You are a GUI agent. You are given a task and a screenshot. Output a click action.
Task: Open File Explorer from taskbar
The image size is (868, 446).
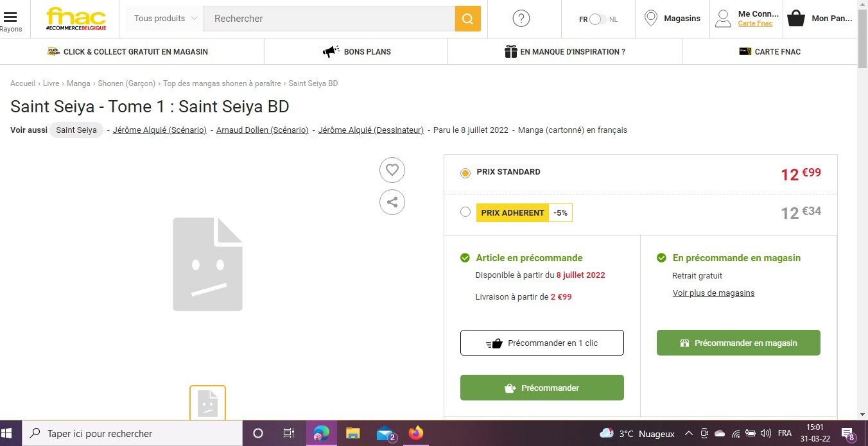click(x=352, y=433)
